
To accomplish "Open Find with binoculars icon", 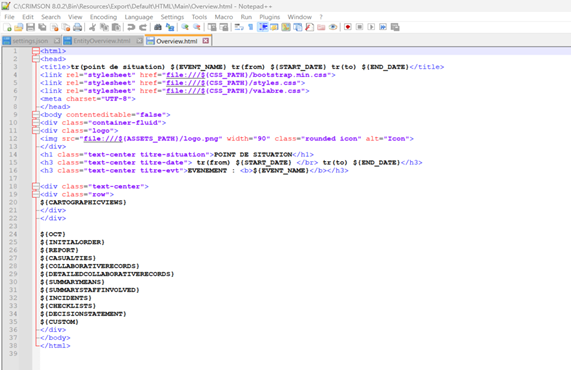I will pyautogui.click(x=158, y=27).
